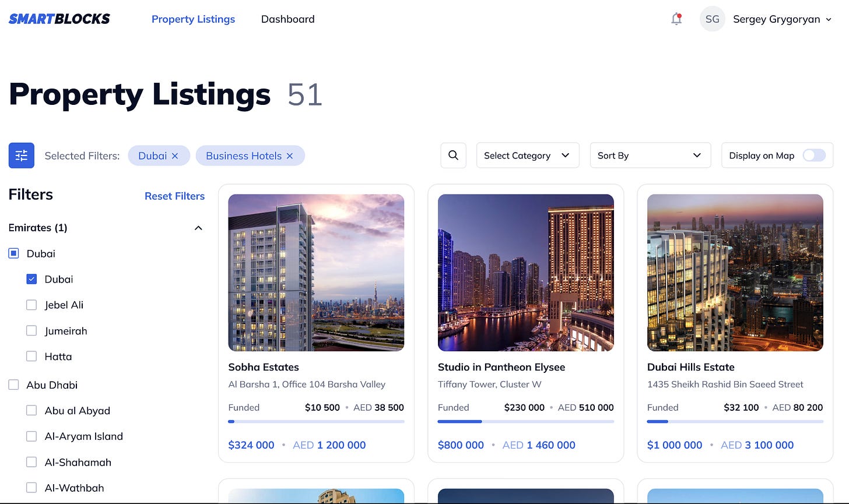Viewport: 849px width, 504px height.
Task: Open the Sergey Grygoryan user menu
Action: (x=781, y=19)
